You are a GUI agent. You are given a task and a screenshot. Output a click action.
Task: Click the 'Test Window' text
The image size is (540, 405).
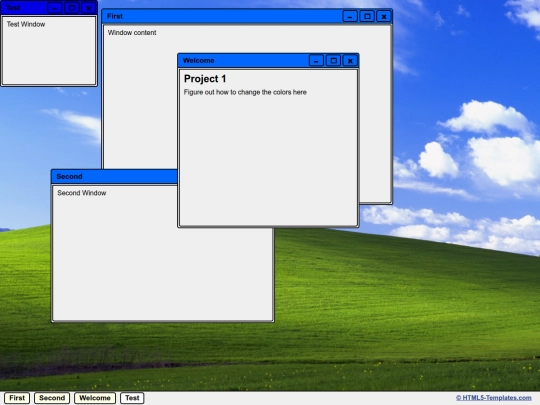26,24
